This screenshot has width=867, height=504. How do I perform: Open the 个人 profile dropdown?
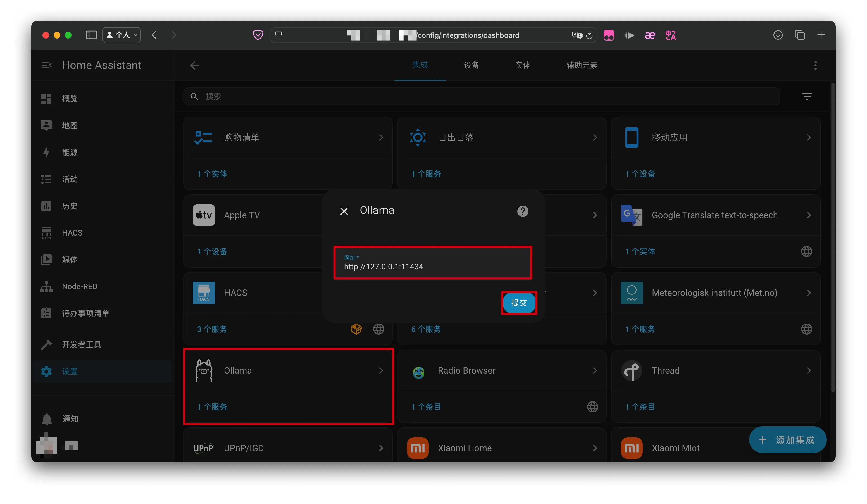[x=122, y=35]
